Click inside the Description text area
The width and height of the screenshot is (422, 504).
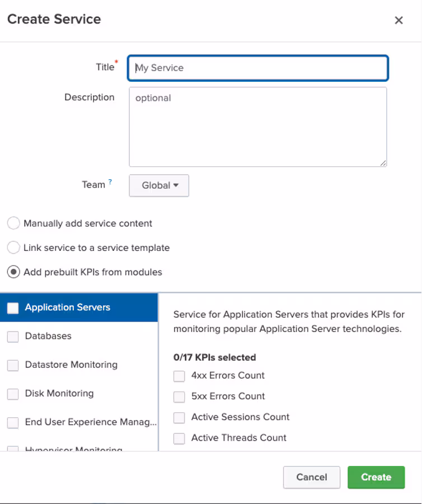tap(257, 127)
